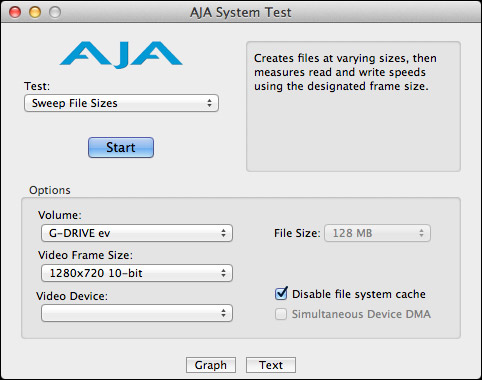482x380 pixels.
Task: Open the Volume dropdown set to G-DRIVE ev
Action: click(137, 233)
